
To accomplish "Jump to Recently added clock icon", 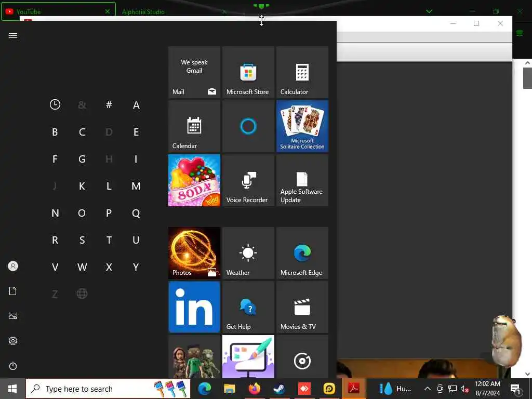I will (x=55, y=104).
